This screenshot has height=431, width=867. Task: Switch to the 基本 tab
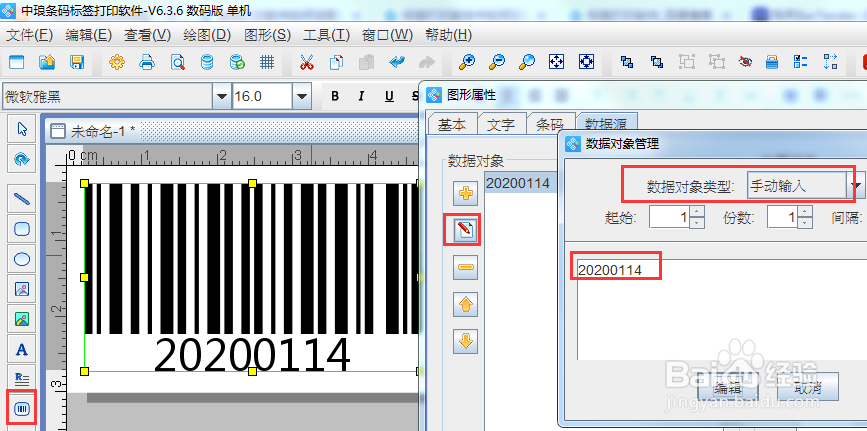pyautogui.click(x=452, y=124)
